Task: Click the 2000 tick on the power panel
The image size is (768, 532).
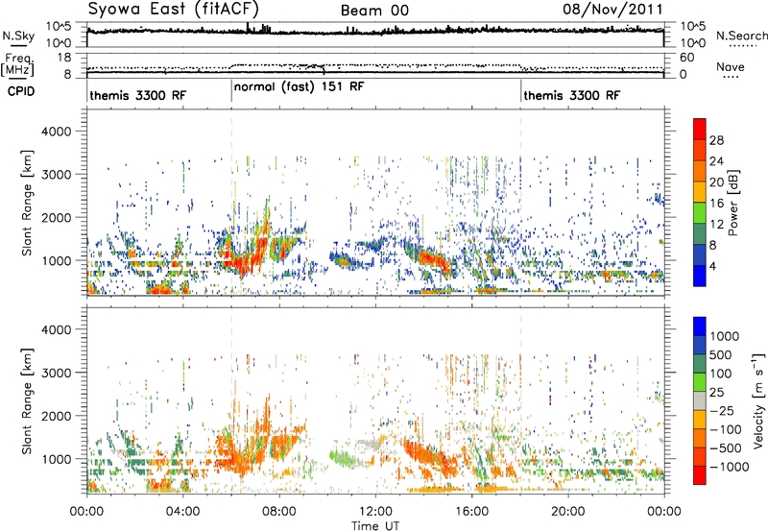Action: coord(56,217)
